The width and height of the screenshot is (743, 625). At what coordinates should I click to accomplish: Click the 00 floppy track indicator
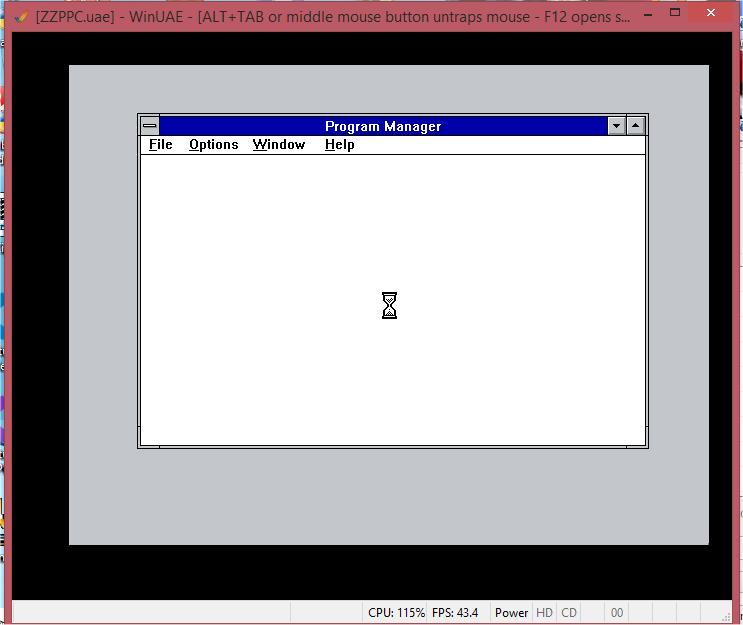pyautogui.click(x=616, y=613)
